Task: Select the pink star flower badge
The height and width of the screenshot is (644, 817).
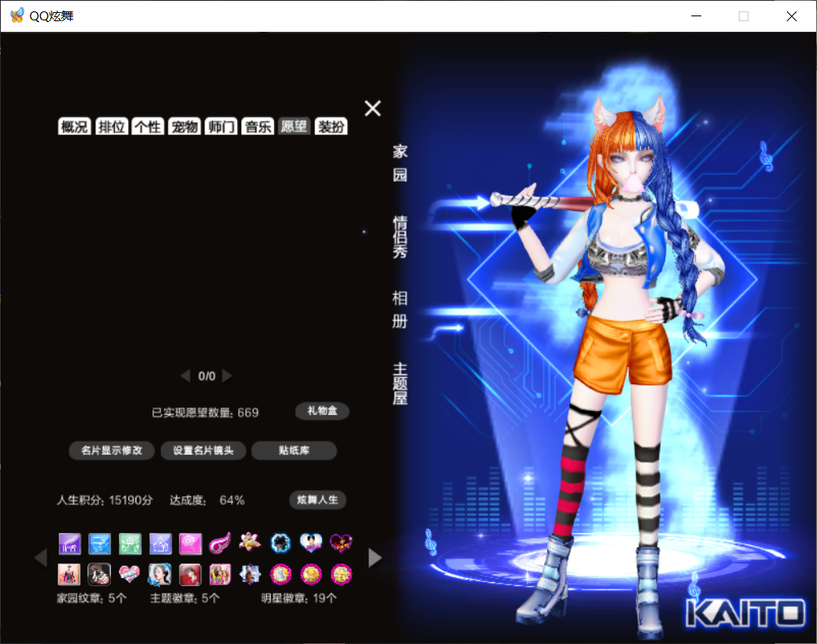Action: coord(250,542)
